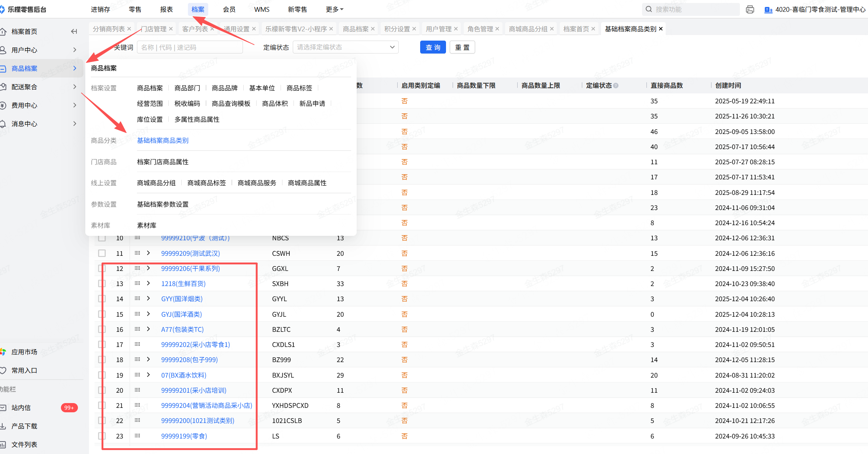Open 产品下载 in the sidebar

click(x=24, y=426)
